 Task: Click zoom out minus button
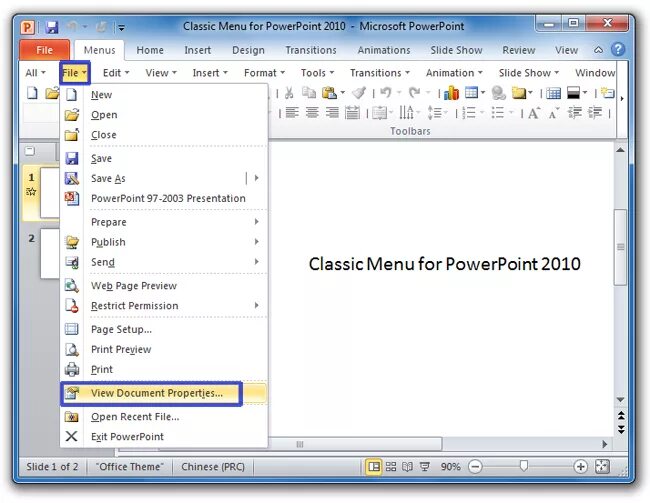click(x=475, y=467)
